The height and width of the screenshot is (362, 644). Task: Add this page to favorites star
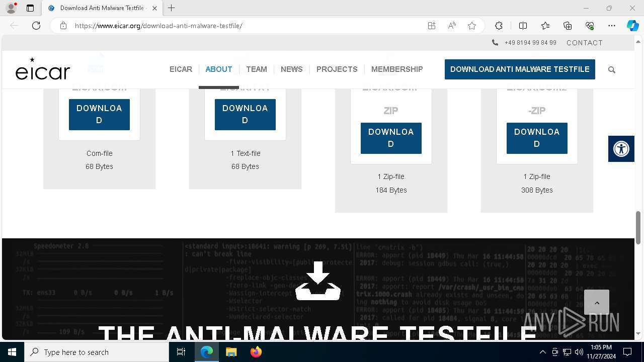coord(472,26)
